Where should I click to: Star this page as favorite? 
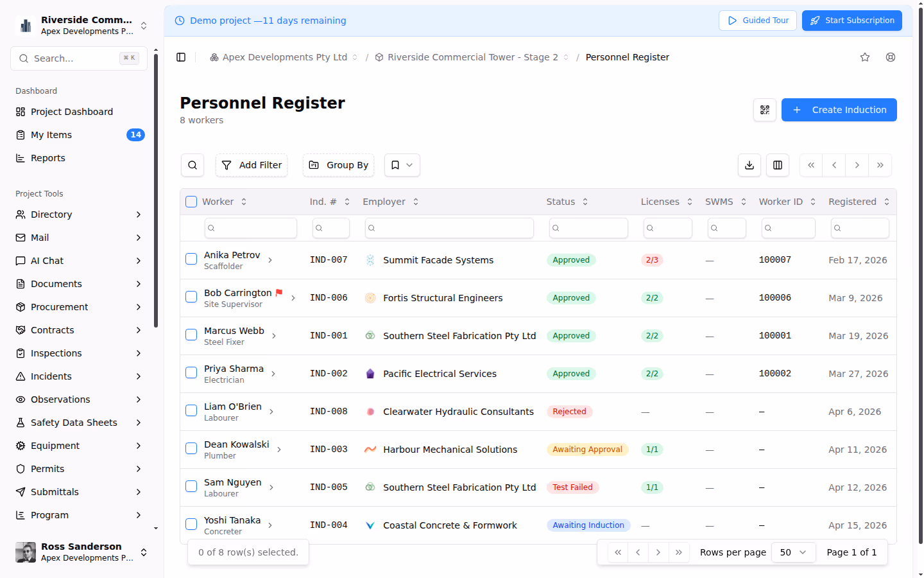[x=864, y=57]
